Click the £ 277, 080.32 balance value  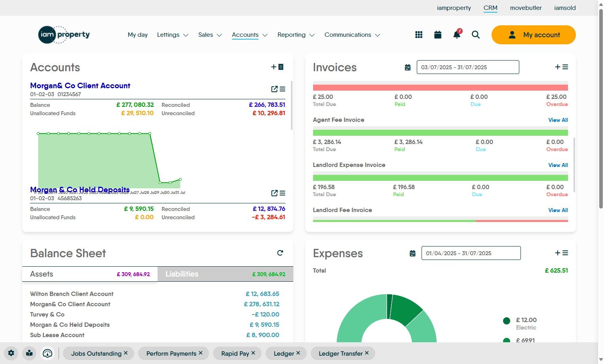coord(135,105)
